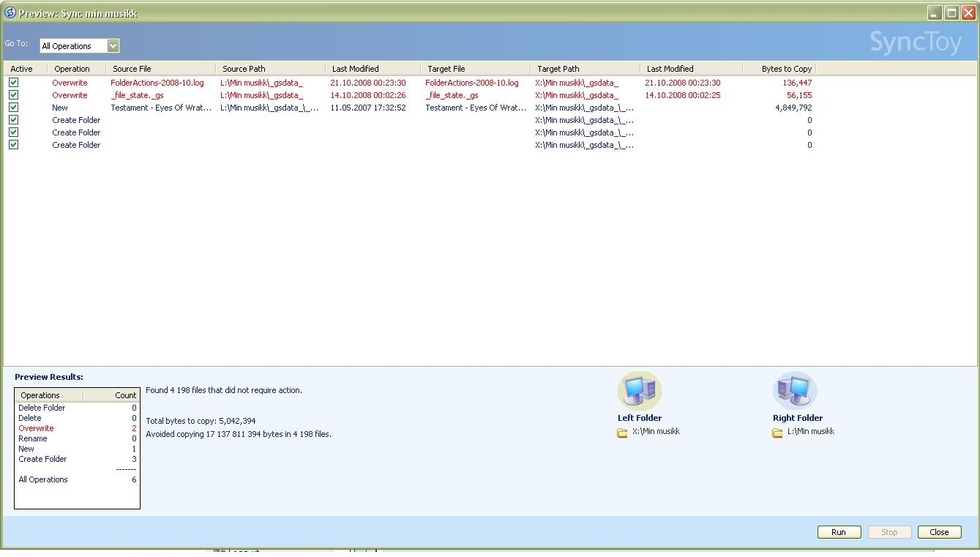This screenshot has width=980, height=557.
Task: Uncheck the first Create Folder row
Action: click(x=13, y=120)
